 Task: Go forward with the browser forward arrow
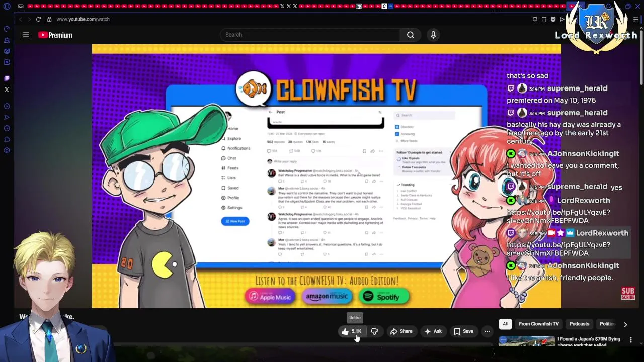[x=29, y=19]
